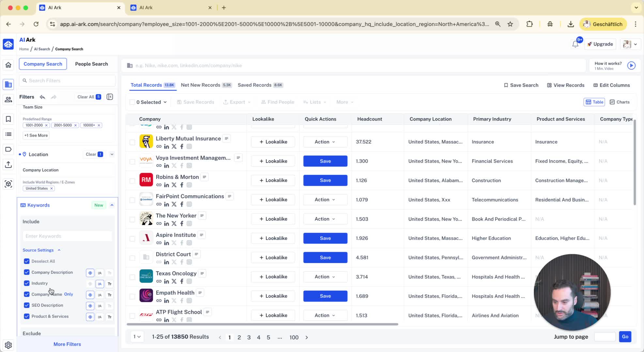Switch to the People Search tab
Screen dimensions: 644x352
point(91,64)
